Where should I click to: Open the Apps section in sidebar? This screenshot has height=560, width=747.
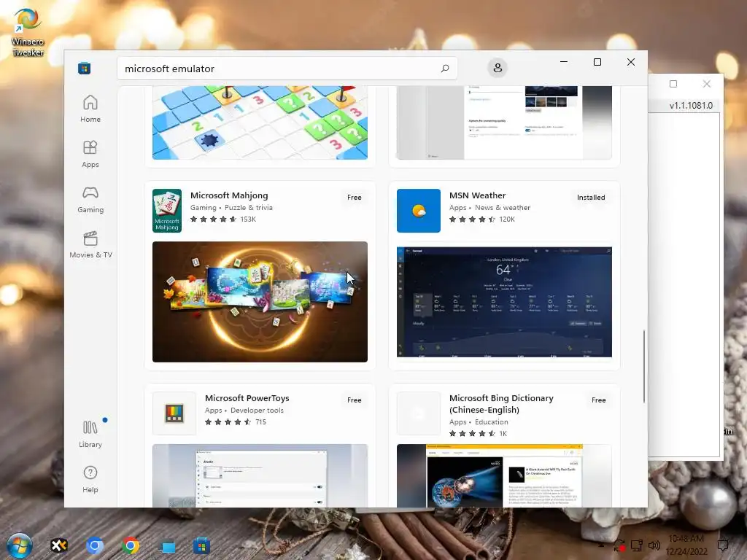click(x=90, y=155)
